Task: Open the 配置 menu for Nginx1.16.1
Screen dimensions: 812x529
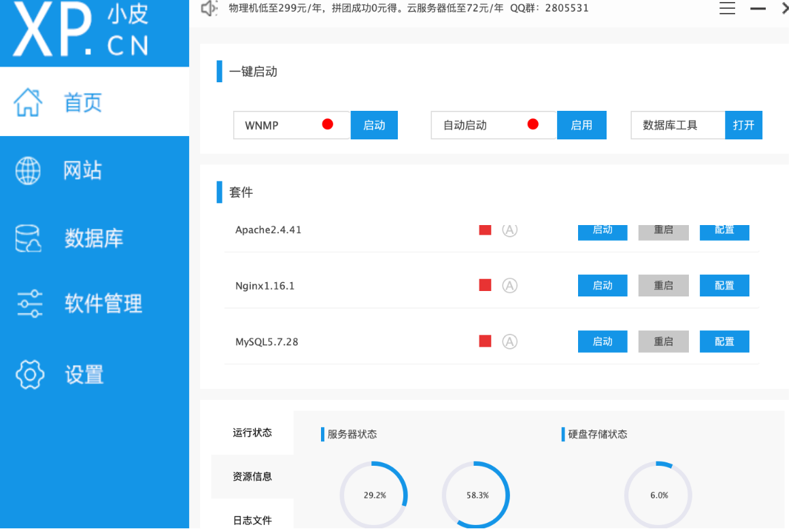Action: pyautogui.click(x=724, y=286)
